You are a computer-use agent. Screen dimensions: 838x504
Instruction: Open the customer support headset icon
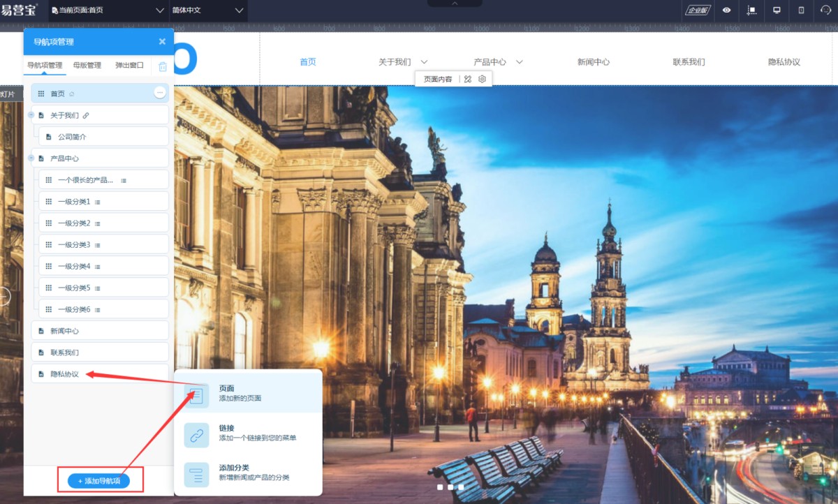[x=825, y=10]
